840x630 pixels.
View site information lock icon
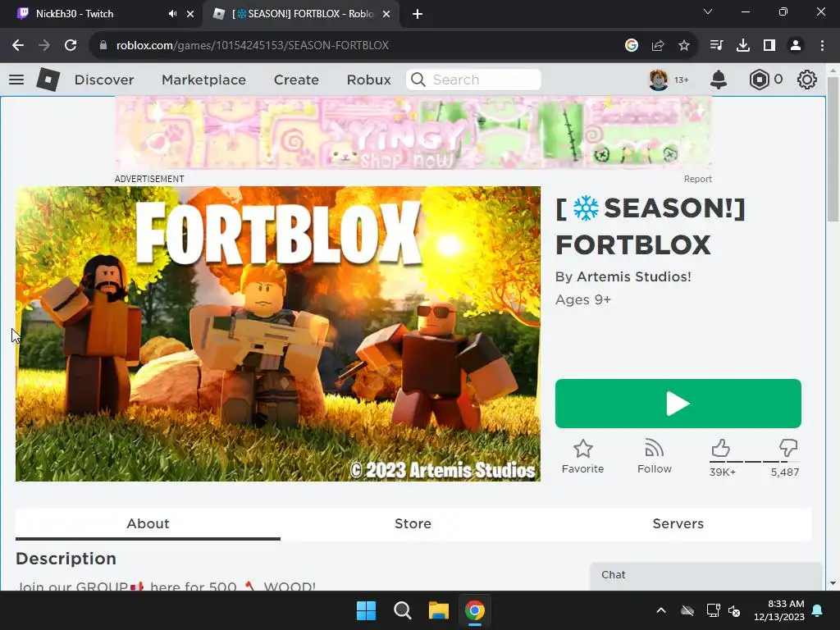(103, 46)
